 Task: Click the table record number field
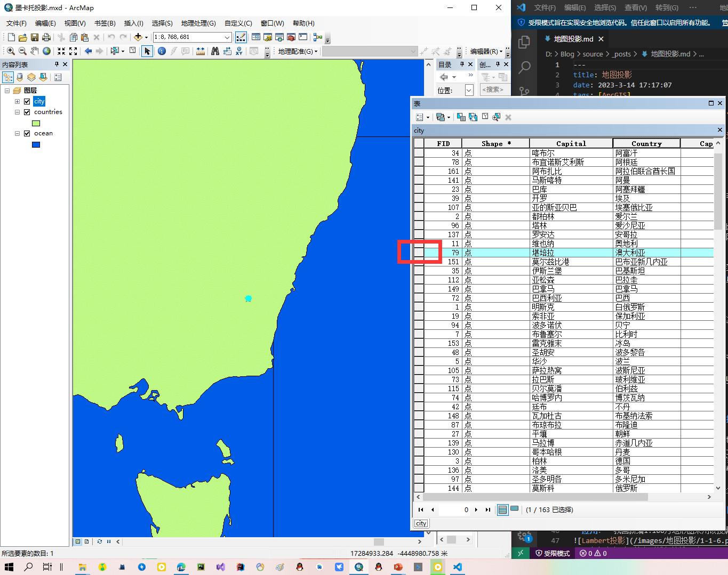point(454,510)
